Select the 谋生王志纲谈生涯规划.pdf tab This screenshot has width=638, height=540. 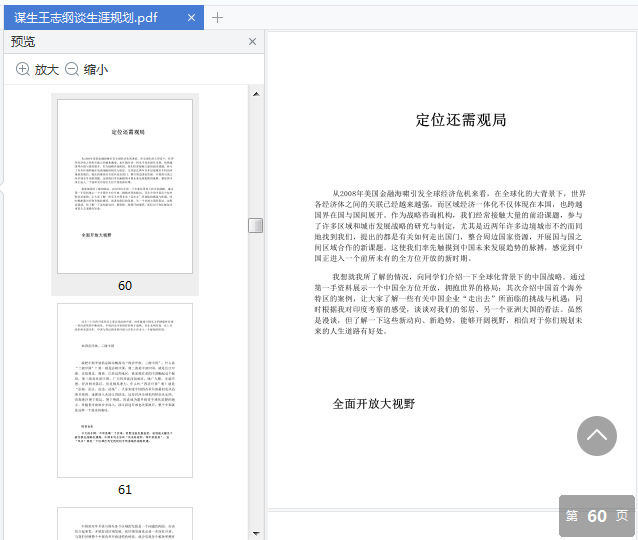pyautogui.click(x=104, y=17)
